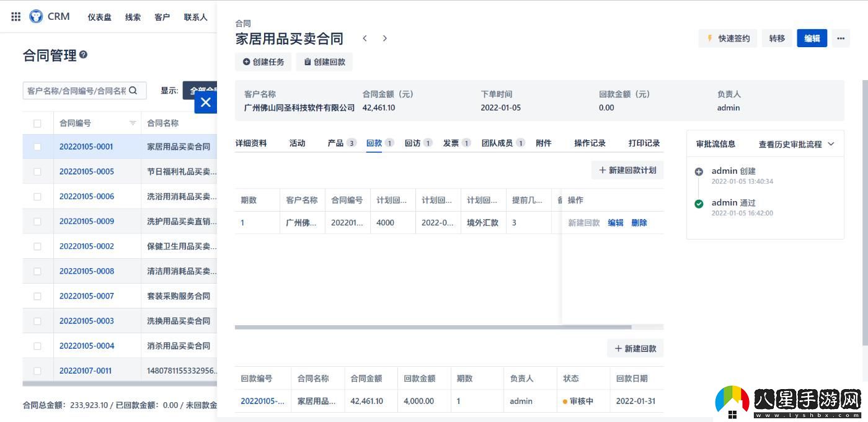
Task: Click the next record chevron arrow
Action: [384, 38]
